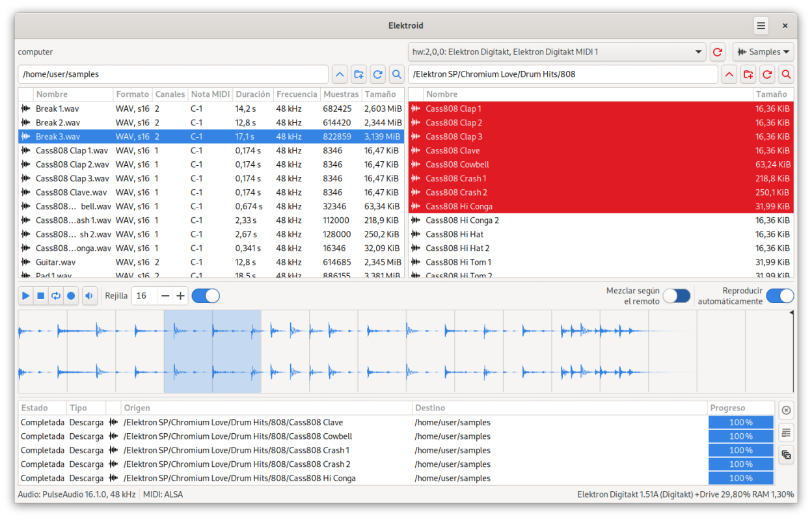This screenshot has height=519, width=812.
Task: Refresh the device list next to Digitakt
Action: pos(717,52)
